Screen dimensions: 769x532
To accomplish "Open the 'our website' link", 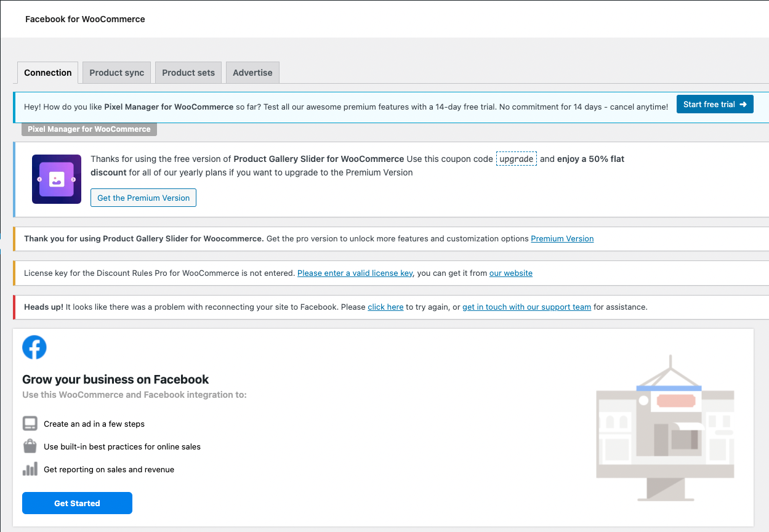I will [511, 273].
